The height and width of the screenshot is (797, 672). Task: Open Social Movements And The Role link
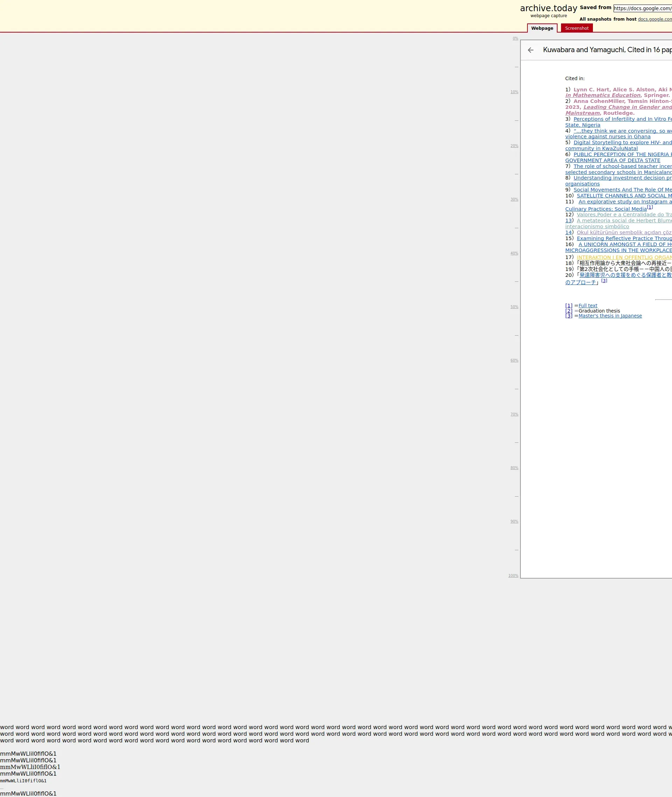pyautogui.click(x=622, y=190)
